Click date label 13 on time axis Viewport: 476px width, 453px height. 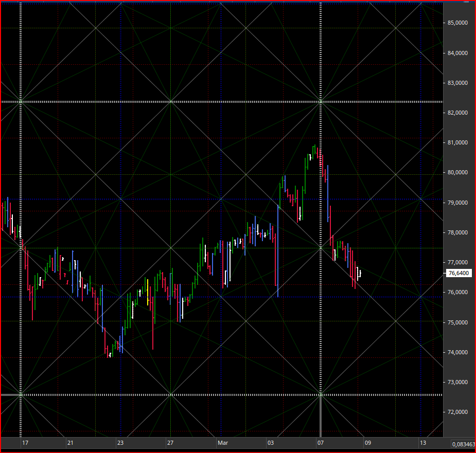click(x=423, y=443)
